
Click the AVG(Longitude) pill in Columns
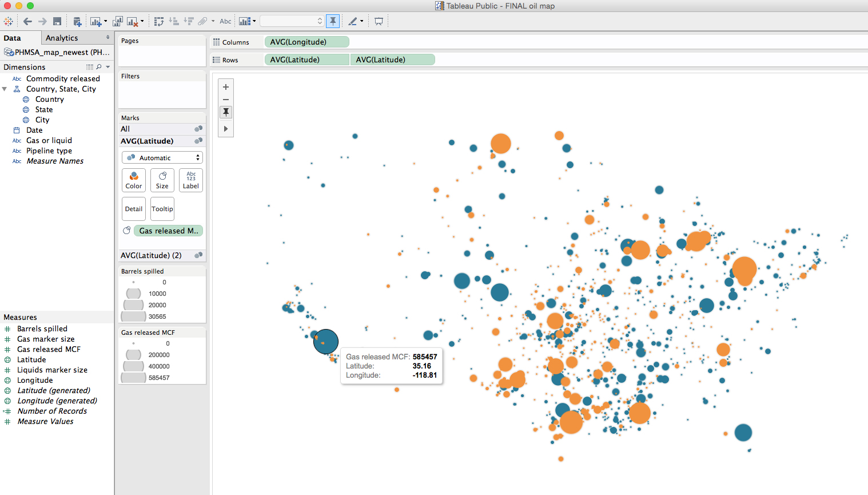coord(306,42)
